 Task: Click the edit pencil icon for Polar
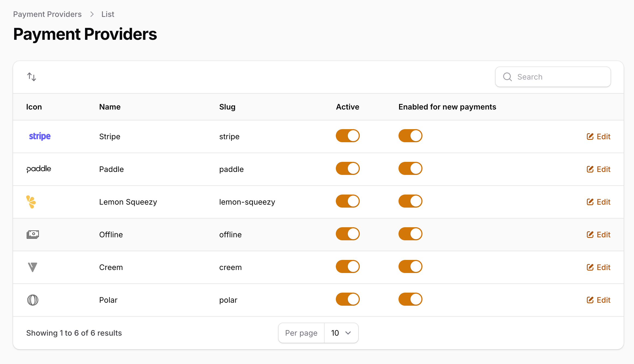click(590, 300)
